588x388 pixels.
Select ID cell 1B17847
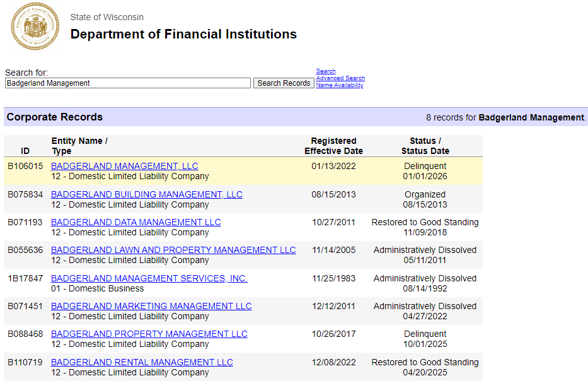pyautogui.click(x=25, y=279)
